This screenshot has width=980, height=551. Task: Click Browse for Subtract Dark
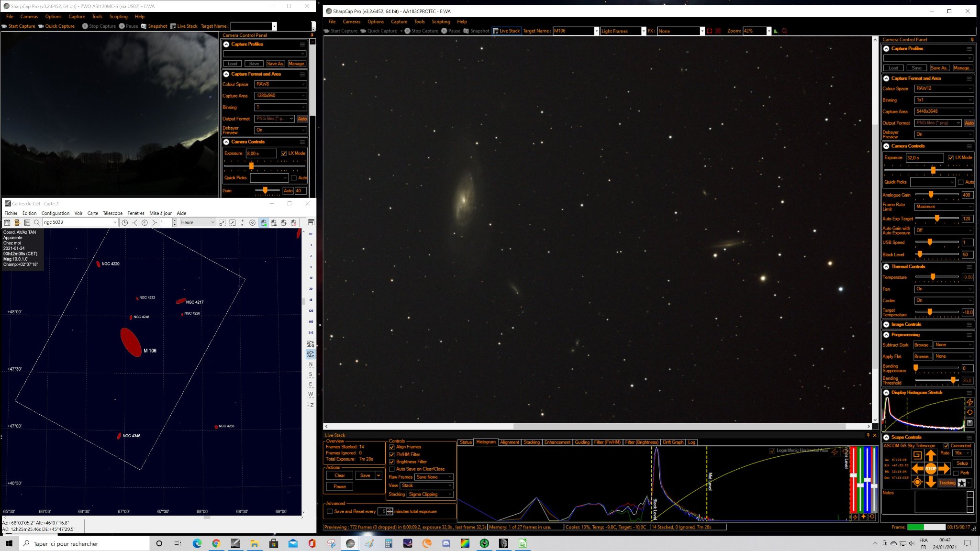[922, 345]
